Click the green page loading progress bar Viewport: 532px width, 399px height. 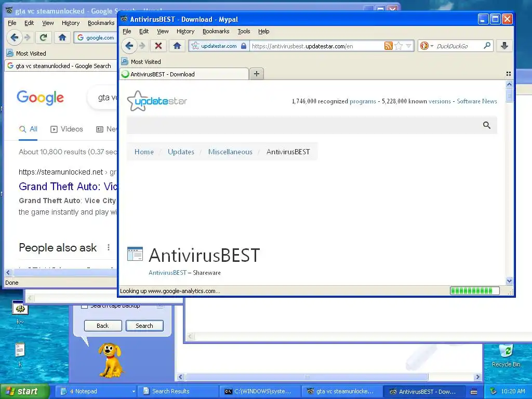point(474,291)
